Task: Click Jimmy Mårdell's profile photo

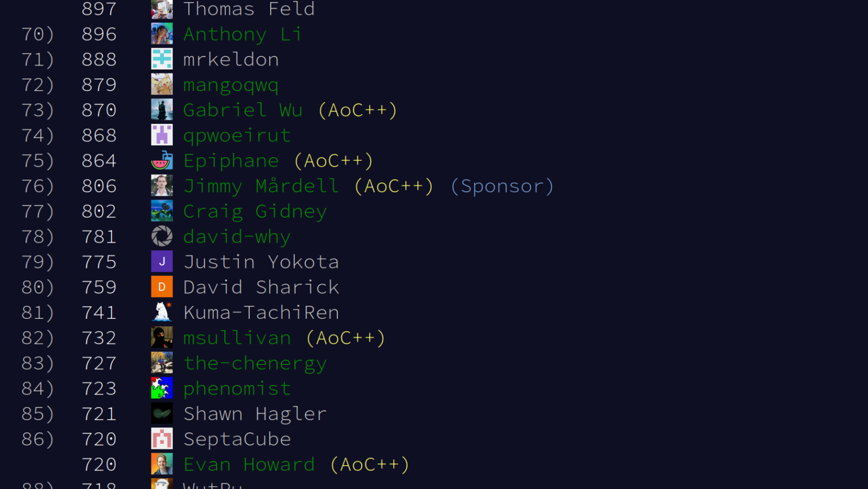Action: pyautogui.click(x=162, y=186)
